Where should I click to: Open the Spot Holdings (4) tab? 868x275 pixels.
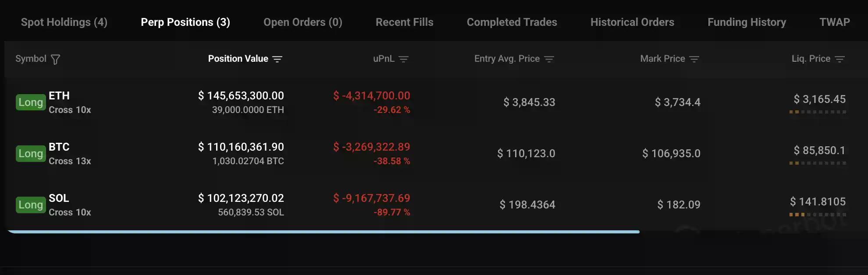(x=64, y=22)
